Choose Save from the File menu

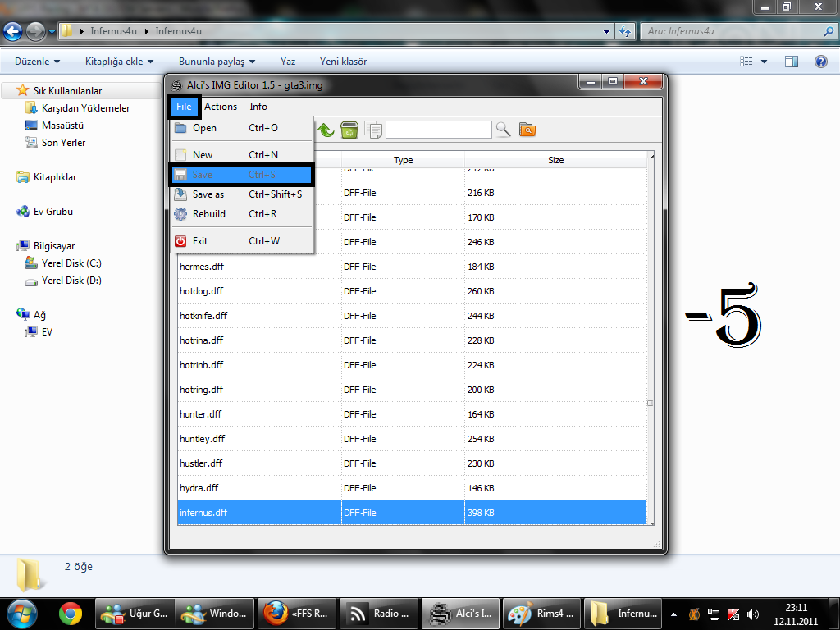coord(242,175)
